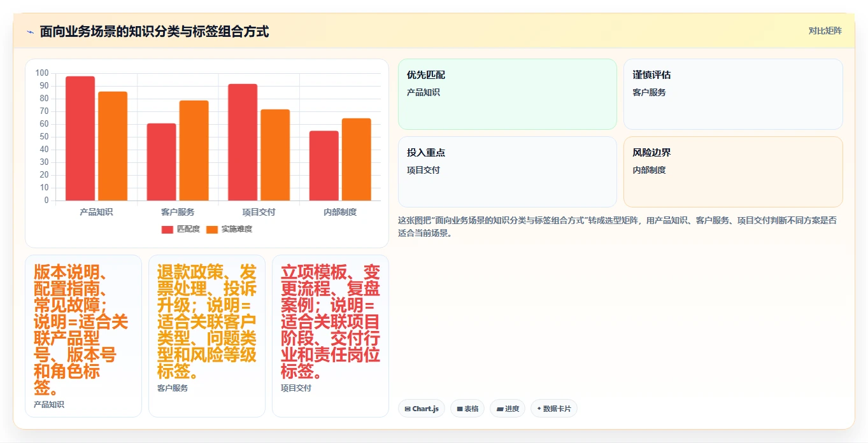Click the 匹配度 legend text
The image size is (868, 443).
188,229
